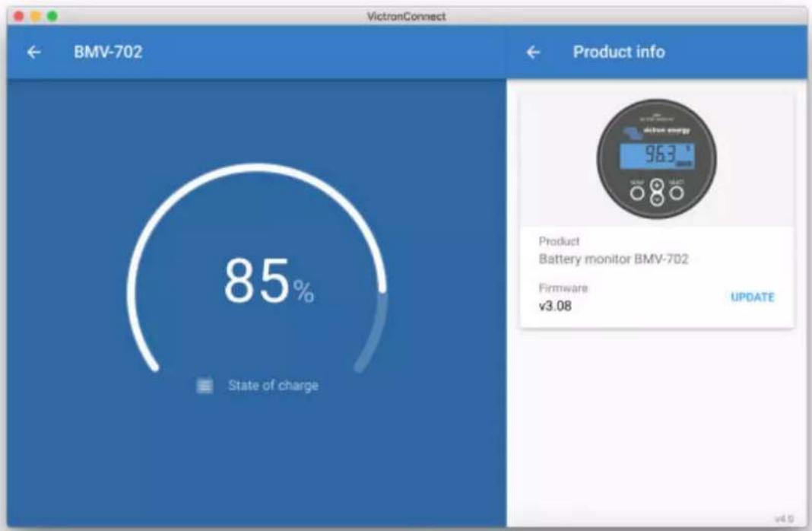Viewport: 812px width, 531px height.
Task: Close the VictronConnect window with red button
Action: (19, 16)
